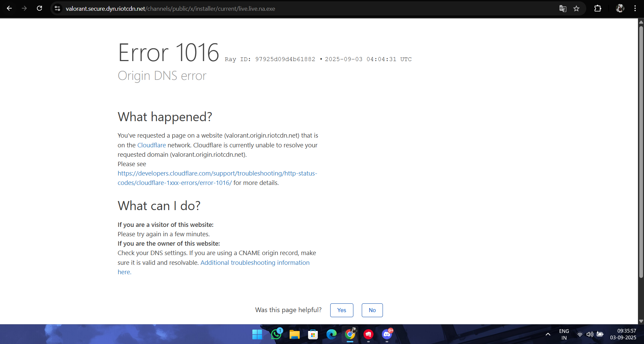Screen dimensions: 644x344
Task: Click the What can I do? heading
Action: click(x=159, y=206)
